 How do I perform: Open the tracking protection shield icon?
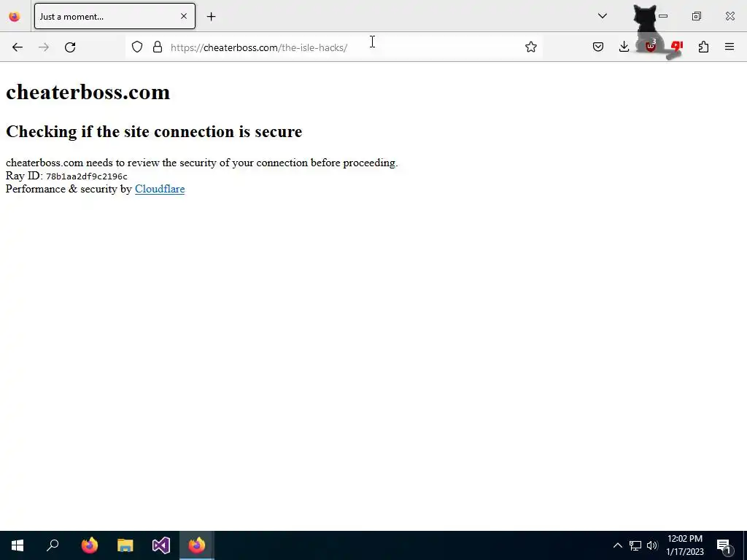pos(137,47)
